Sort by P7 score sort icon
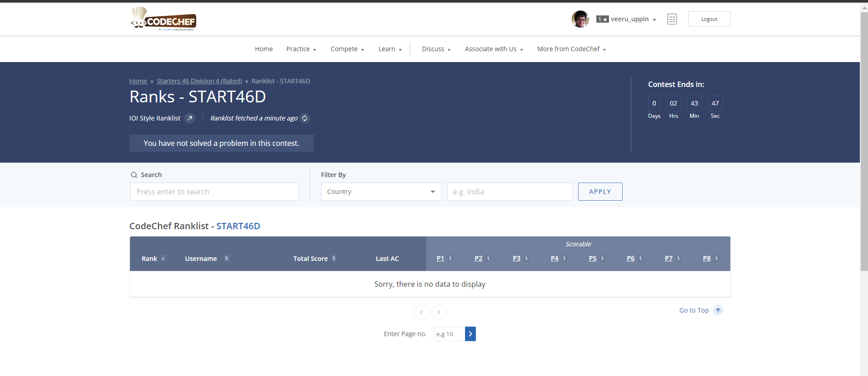 coord(678,258)
